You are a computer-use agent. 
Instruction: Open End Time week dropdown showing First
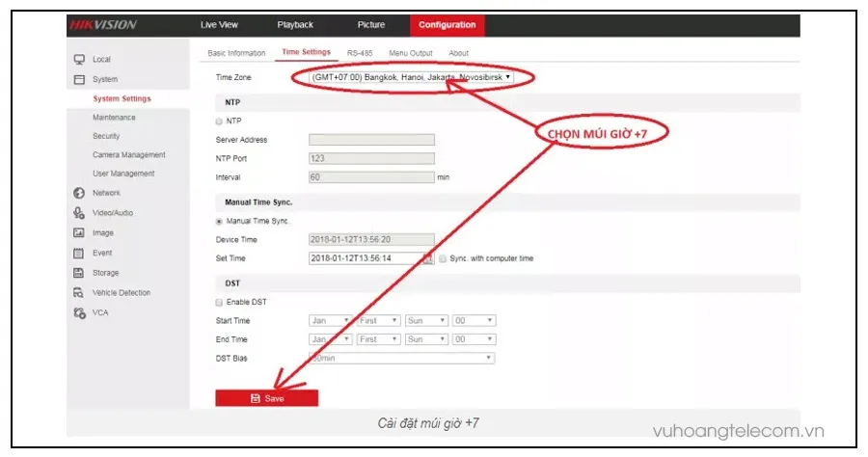(x=378, y=339)
